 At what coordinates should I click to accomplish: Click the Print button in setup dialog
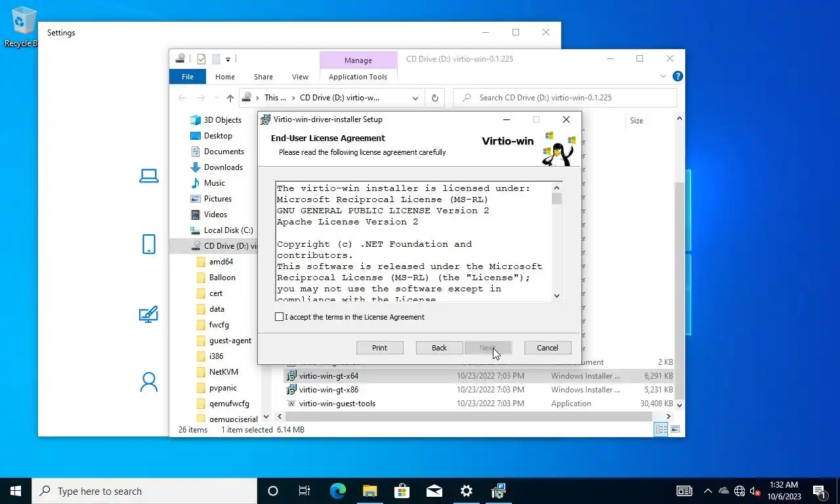click(x=379, y=348)
